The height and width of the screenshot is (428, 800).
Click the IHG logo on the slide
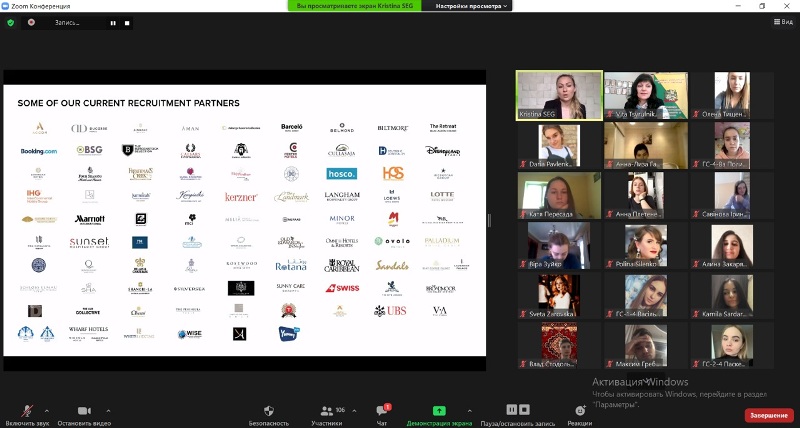click(x=39, y=197)
